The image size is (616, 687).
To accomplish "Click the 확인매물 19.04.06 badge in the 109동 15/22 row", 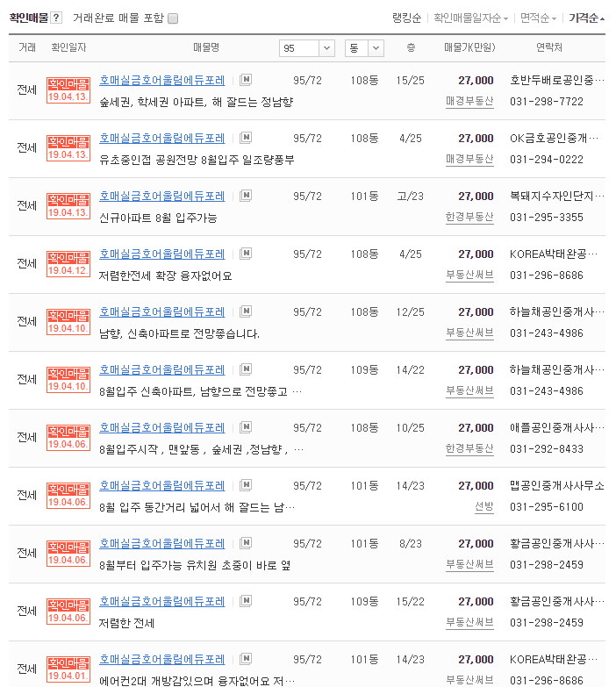I will coord(68,611).
